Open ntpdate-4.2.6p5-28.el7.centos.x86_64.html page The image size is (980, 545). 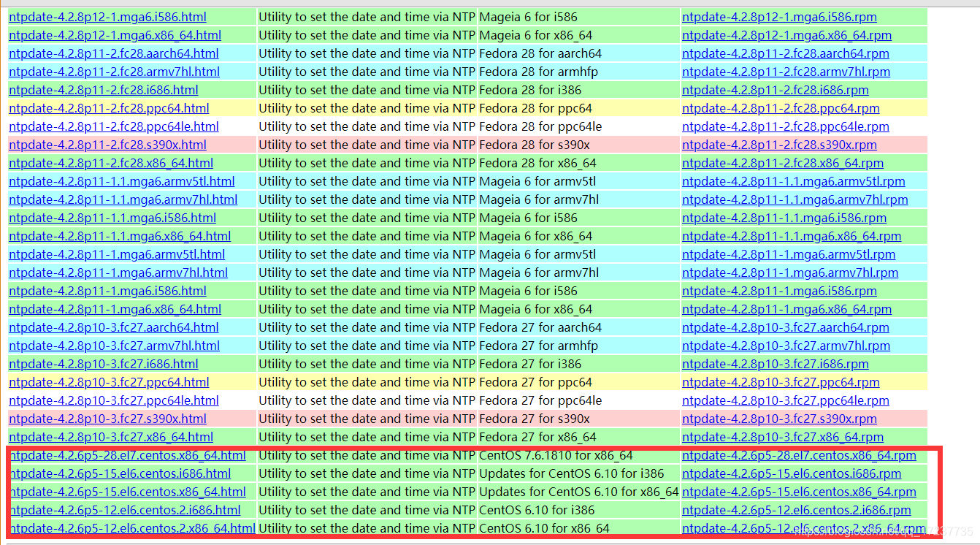click(x=128, y=455)
